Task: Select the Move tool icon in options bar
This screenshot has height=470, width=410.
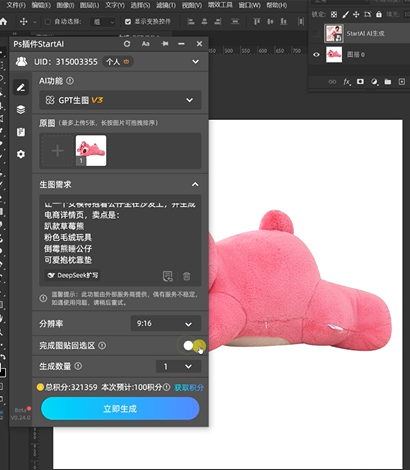Action: 23,22
